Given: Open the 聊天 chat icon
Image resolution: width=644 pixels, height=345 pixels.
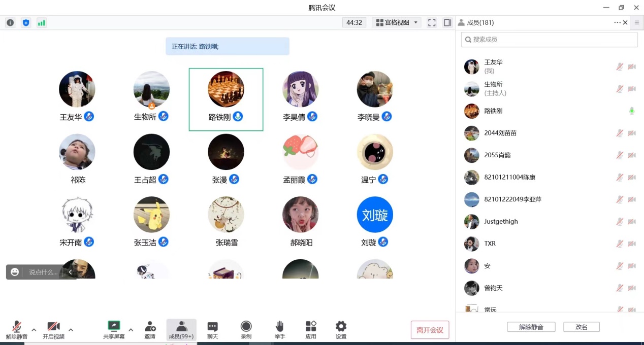Looking at the screenshot, I should [212, 329].
